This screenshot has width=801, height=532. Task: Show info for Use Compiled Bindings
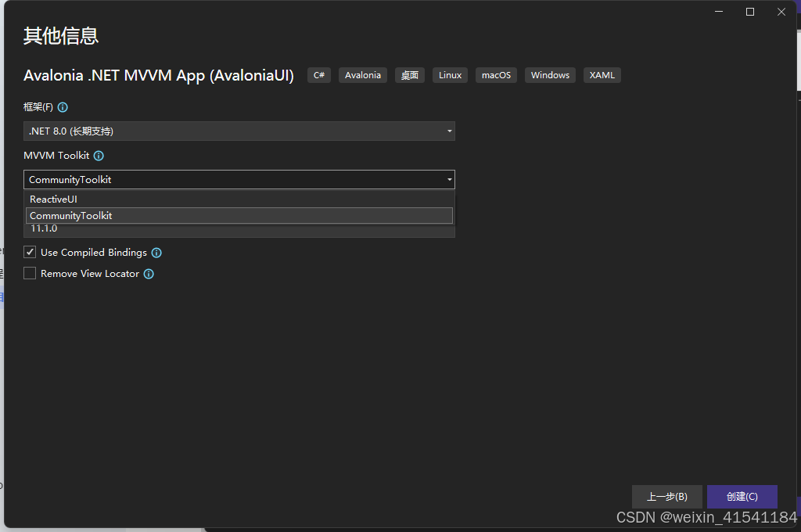156,253
